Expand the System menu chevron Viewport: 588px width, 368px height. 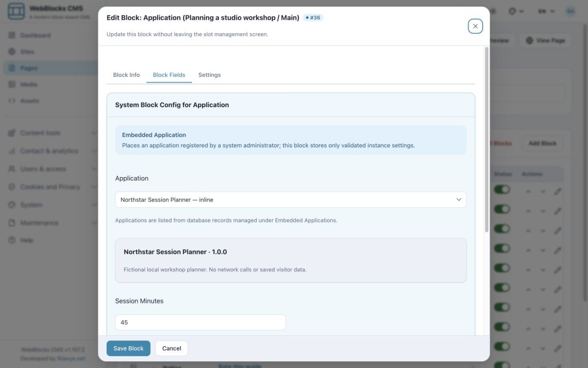(x=94, y=205)
